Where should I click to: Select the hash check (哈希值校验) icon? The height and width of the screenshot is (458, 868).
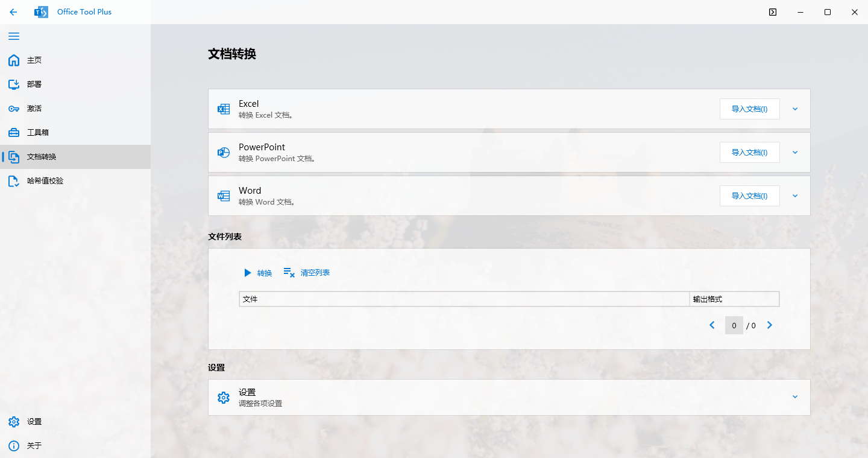[14, 181]
